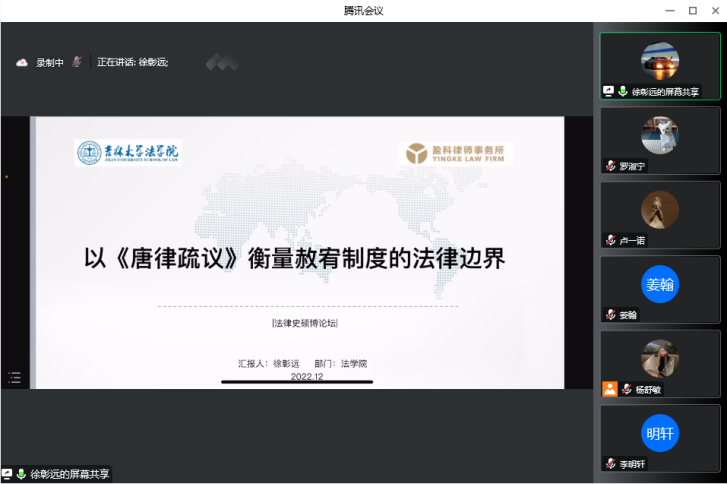
Task: Click 罗澈宁's muted microphone icon
Action: (610, 166)
